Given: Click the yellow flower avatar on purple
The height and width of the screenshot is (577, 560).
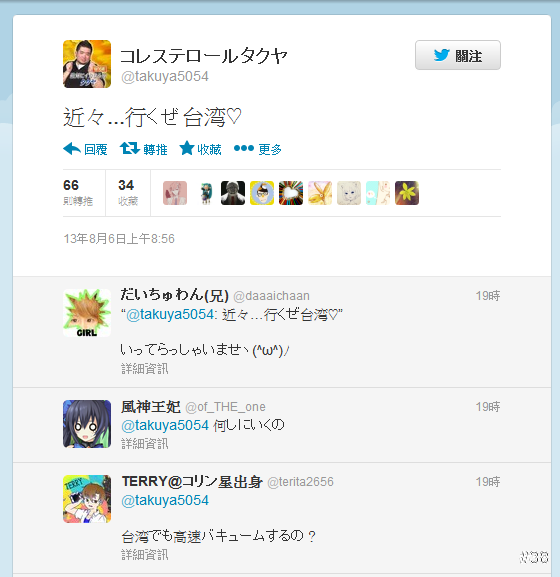Looking at the screenshot, I should [407, 193].
